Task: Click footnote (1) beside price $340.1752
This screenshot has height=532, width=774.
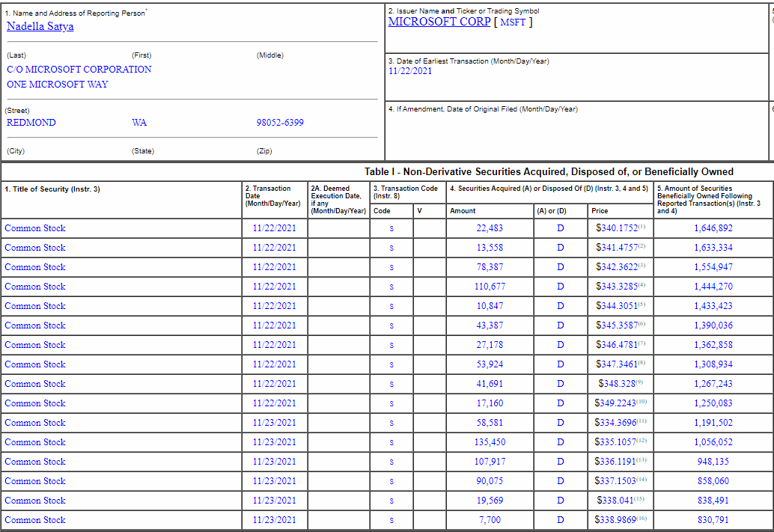Action: pyautogui.click(x=642, y=227)
